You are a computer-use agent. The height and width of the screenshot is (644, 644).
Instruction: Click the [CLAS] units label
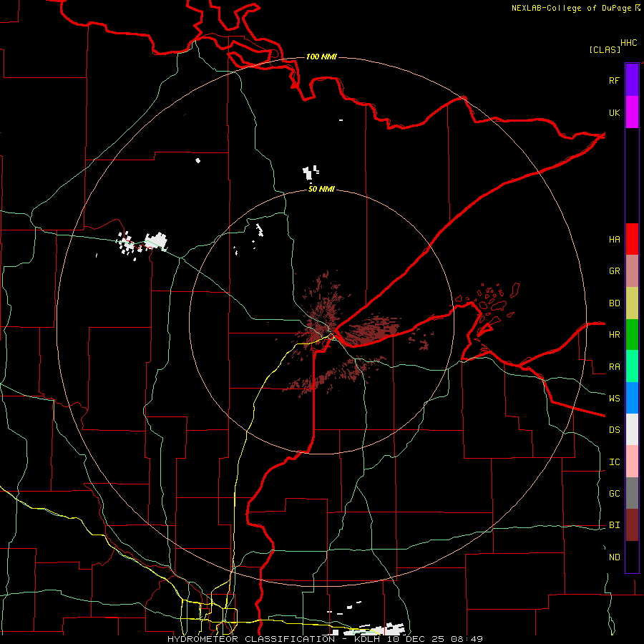[605, 49]
